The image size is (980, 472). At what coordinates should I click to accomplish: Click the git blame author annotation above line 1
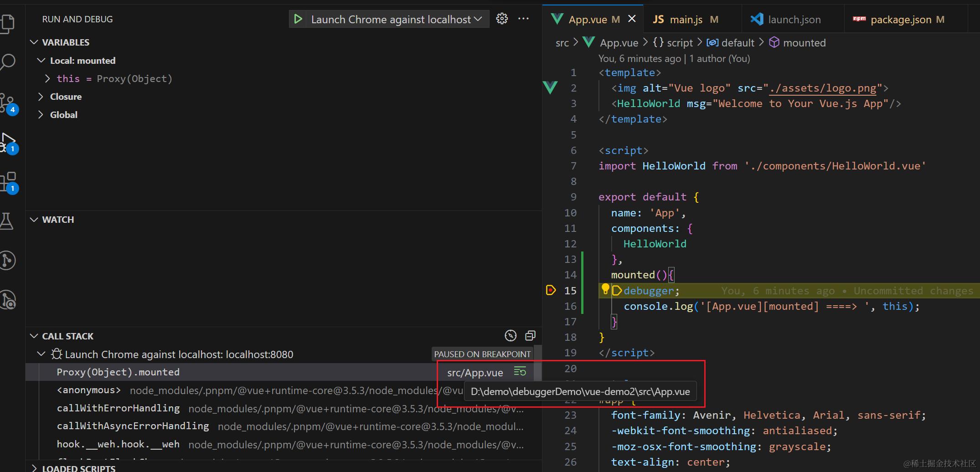tap(674, 58)
